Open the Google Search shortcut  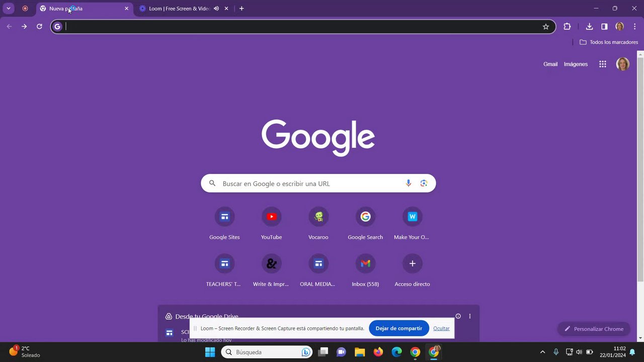click(x=365, y=224)
